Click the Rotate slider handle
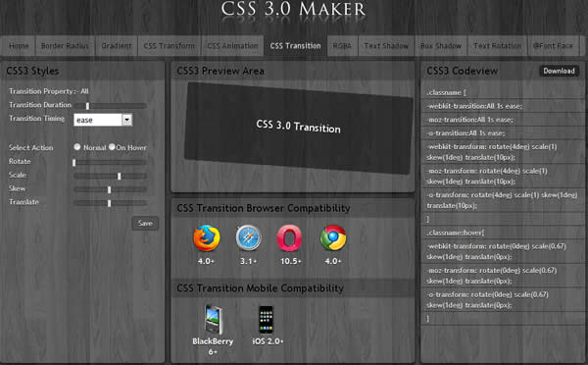 pos(73,163)
